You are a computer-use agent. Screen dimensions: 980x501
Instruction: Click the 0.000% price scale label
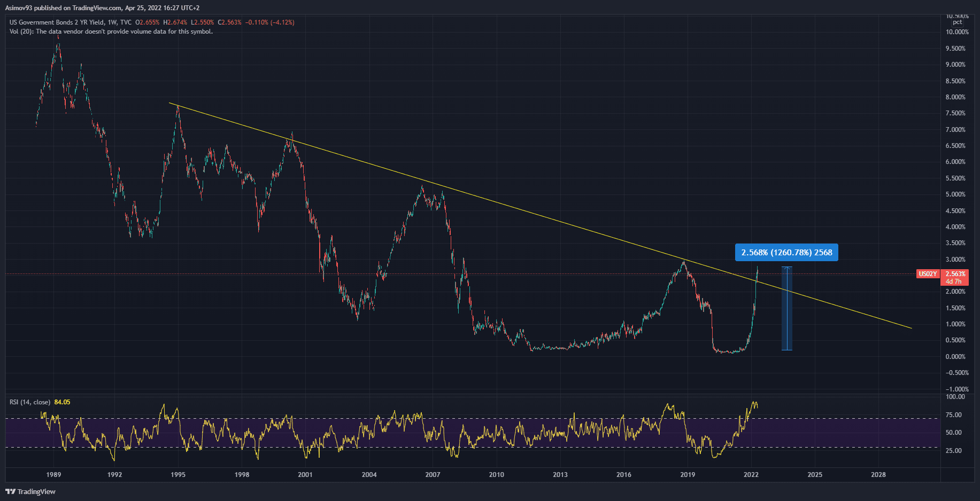point(955,357)
